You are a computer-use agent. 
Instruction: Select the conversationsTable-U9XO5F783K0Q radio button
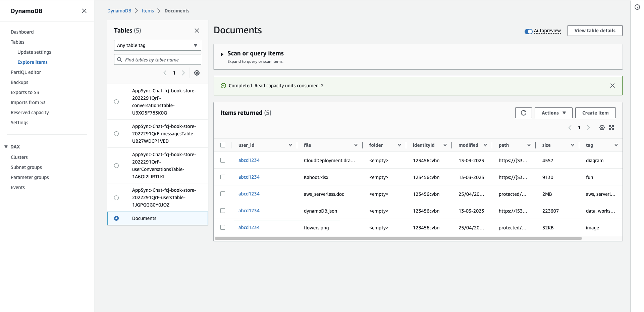(x=116, y=102)
